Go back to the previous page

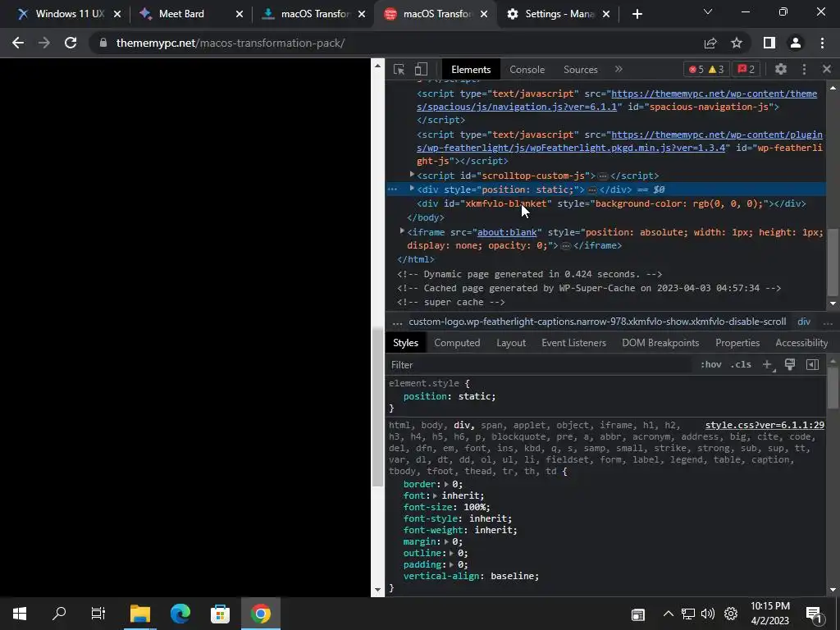pyautogui.click(x=18, y=43)
